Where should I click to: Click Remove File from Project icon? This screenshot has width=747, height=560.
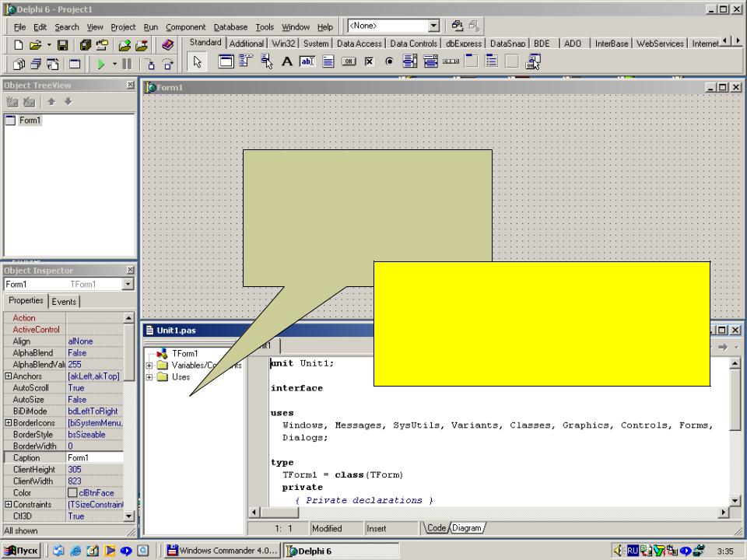142,45
